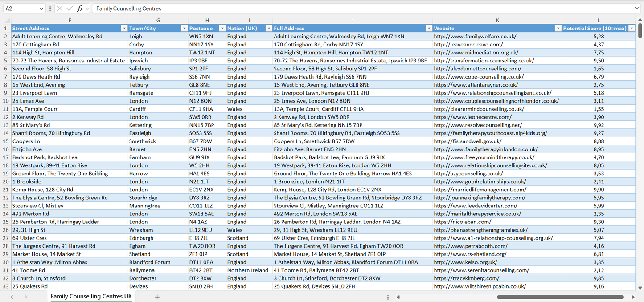Click the kebab menu near the bottom scrollbar
The width and height of the screenshot is (644, 302).
(387, 296)
